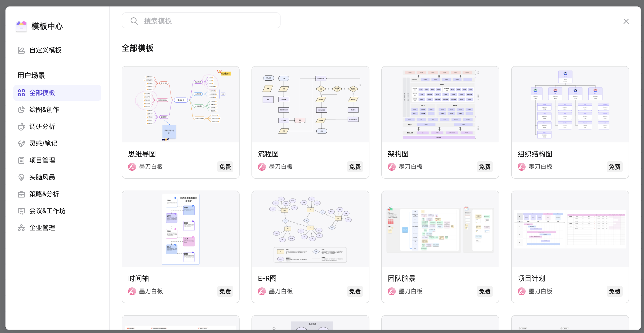Click the template center logo icon
The height and width of the screenshot is (333, 644).
(x=21, y=26)
